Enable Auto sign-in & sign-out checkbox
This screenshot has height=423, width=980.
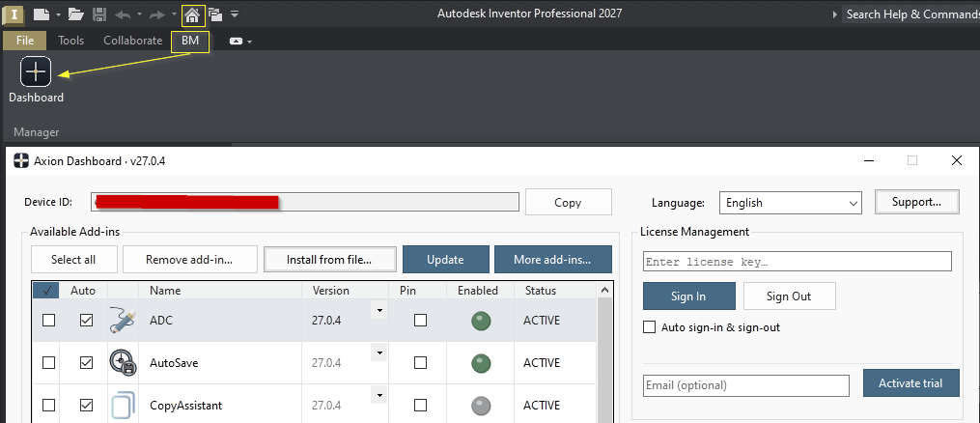click(x=650, y=326)
